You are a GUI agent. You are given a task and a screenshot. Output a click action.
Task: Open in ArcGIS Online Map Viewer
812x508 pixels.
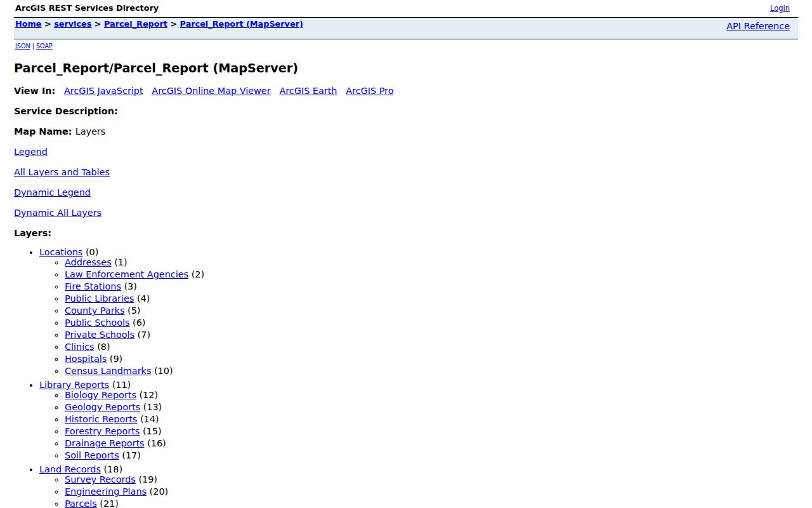tap(211, 91)
